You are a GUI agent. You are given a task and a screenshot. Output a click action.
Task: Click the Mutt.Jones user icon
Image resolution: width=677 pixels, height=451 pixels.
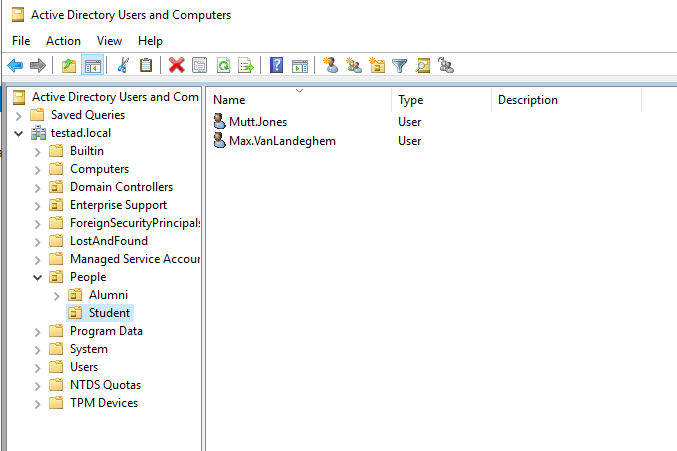220,121
